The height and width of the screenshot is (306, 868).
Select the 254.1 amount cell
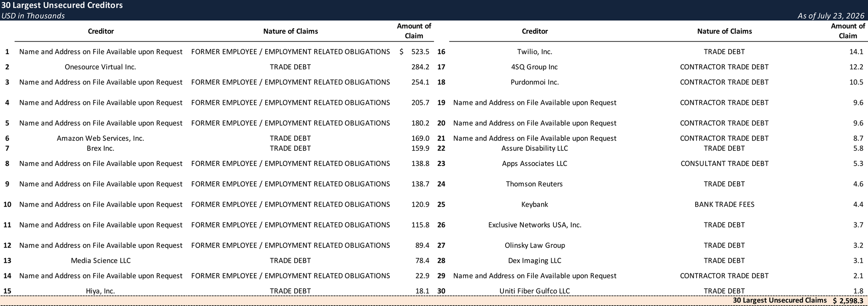pos(420,82)
